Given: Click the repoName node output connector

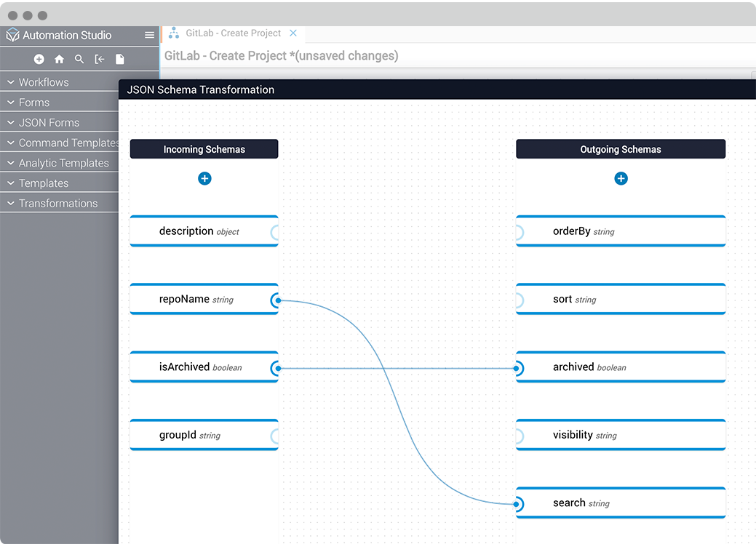Looking at the screenshot, I should [x=276, y=300].
